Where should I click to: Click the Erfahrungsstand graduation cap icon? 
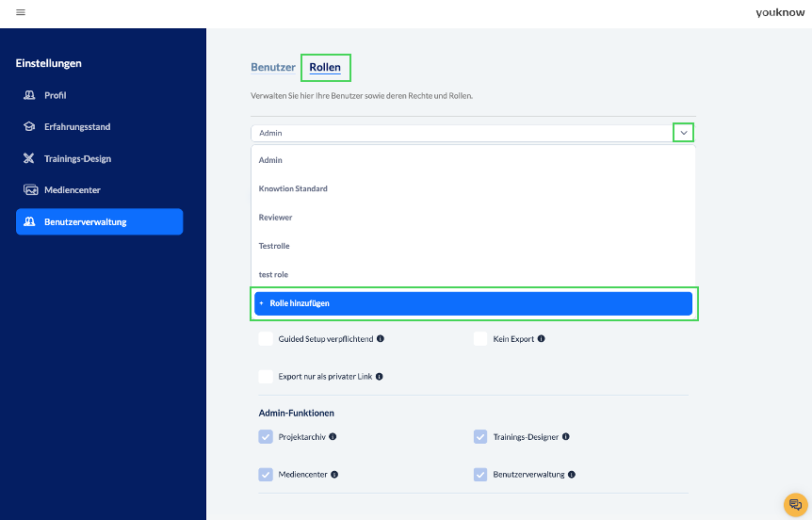point(29,127)
